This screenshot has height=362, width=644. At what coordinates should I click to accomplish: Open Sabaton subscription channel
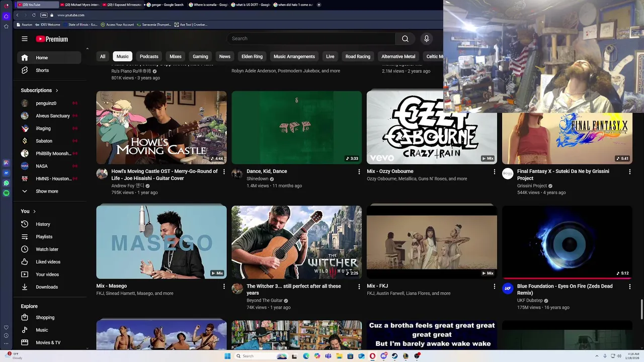49,141
